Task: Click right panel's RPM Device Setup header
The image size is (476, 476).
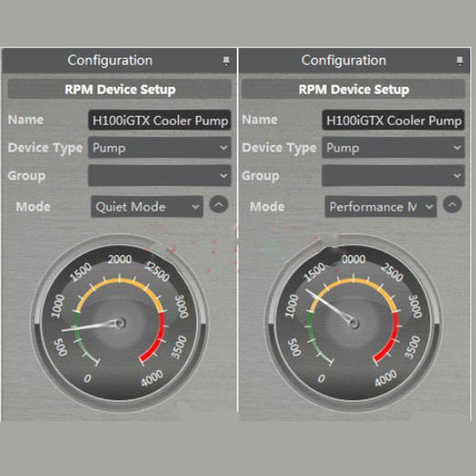Action: point(353,89)
